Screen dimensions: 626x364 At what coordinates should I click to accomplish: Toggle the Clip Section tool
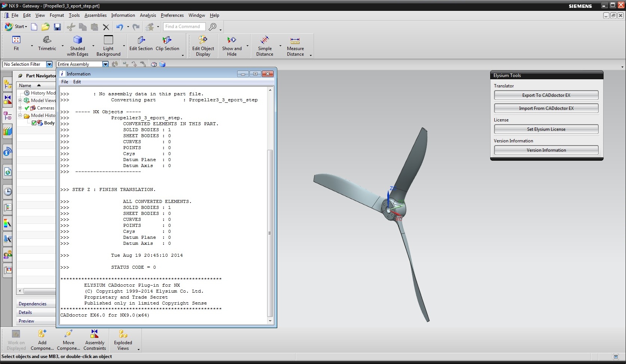(167, 43)
